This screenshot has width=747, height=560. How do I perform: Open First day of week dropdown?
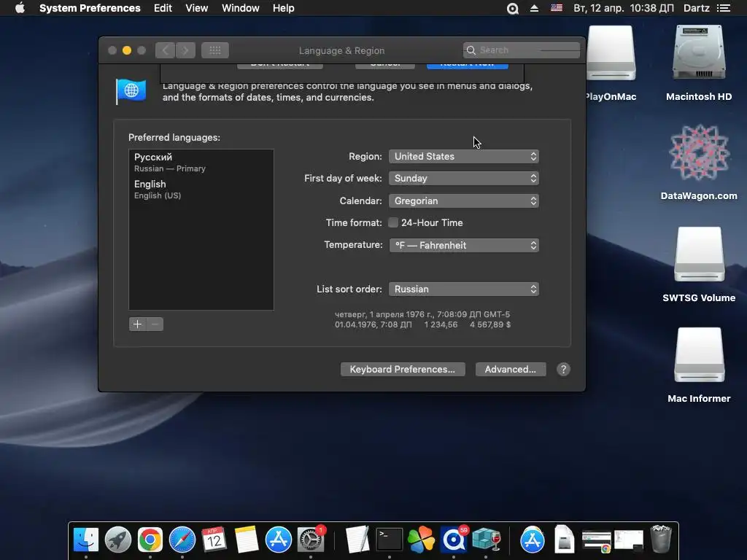pyautogui.click(x=463, y=178)
